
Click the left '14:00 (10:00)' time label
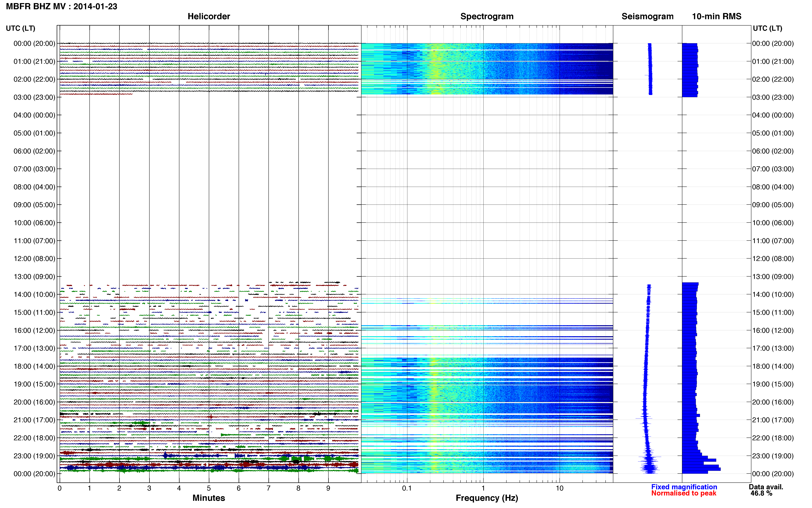coord(34,295)
